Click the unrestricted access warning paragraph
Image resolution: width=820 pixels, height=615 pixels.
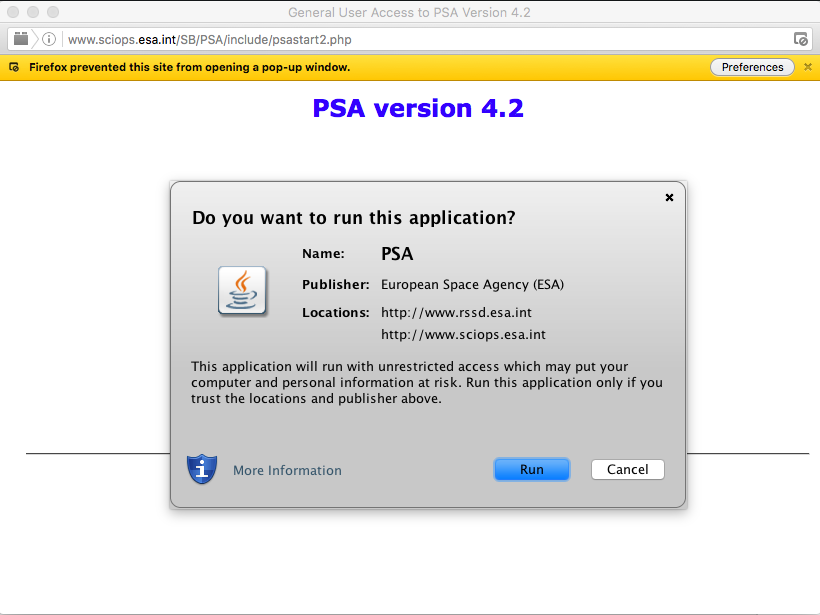(x=427, y=382)
